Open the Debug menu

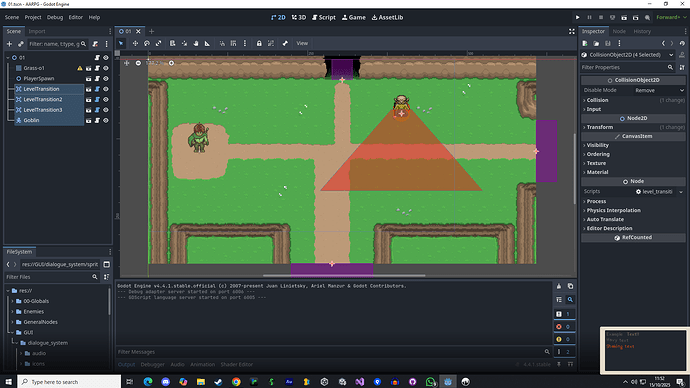55,18
